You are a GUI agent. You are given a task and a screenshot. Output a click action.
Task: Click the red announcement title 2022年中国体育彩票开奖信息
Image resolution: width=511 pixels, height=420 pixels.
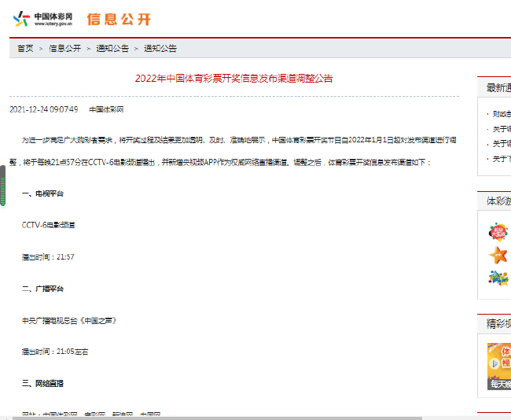click(x=233, y=78)
